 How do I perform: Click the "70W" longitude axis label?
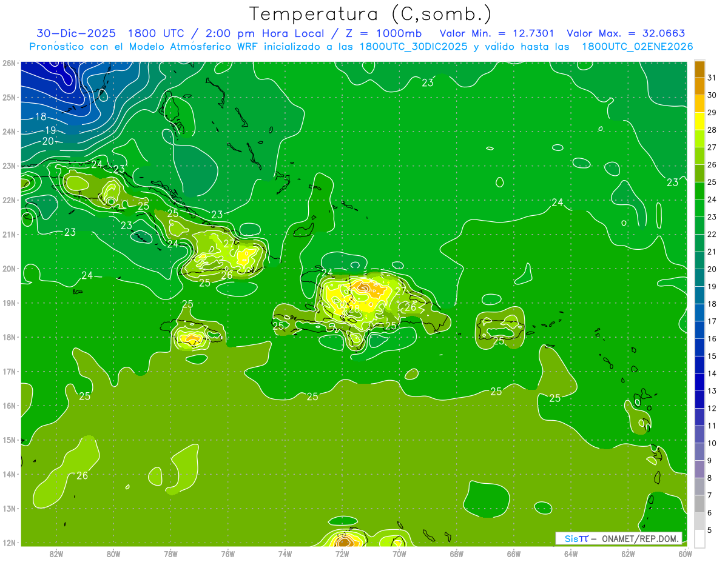click(x=399, y=554)
